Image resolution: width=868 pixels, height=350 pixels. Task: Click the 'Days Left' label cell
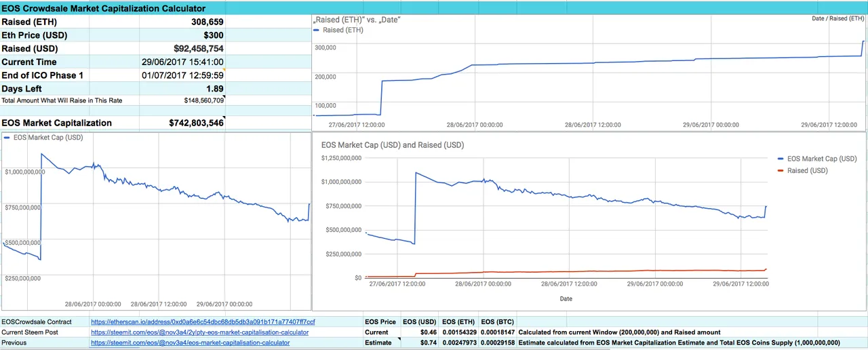22,89
